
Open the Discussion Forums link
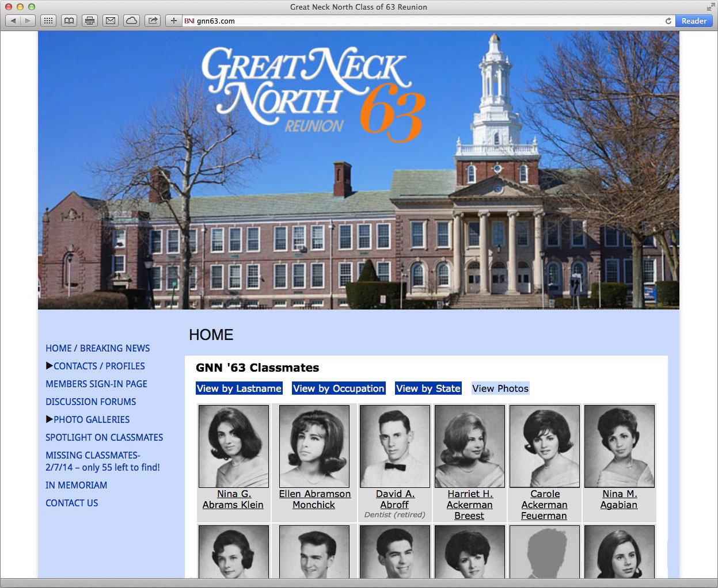(91, 402)
